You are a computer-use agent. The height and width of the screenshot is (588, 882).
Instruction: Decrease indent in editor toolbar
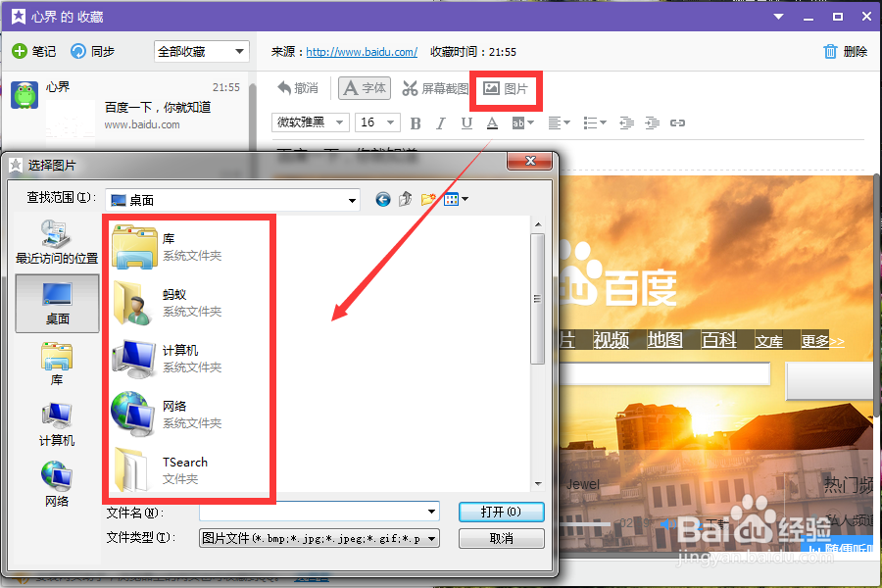point(626,122)
